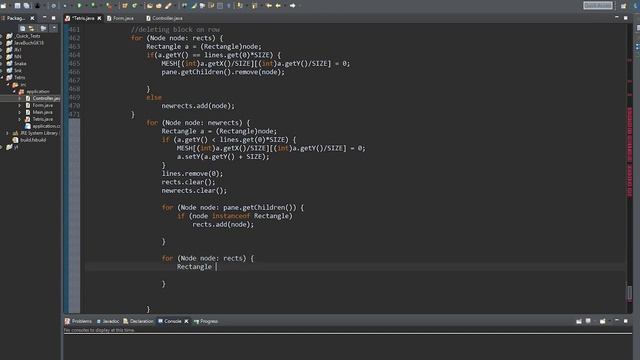Click the editor vertical scrollbar thumb
640x360 pixels.
click(629, 292)
